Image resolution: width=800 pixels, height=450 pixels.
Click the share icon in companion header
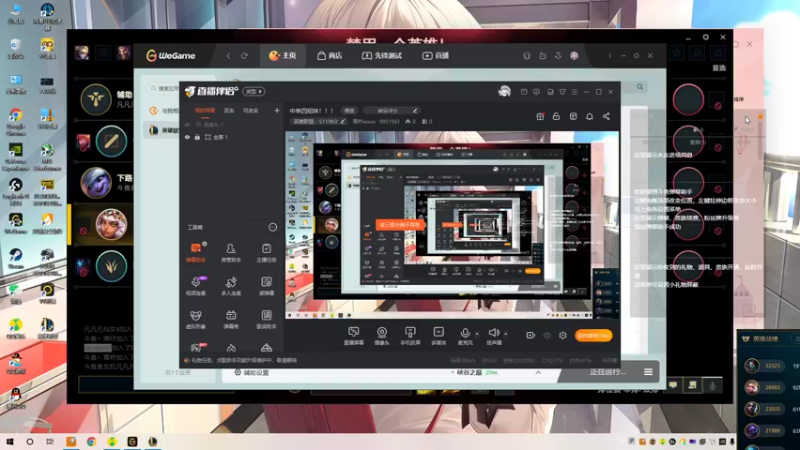(606, 116)
